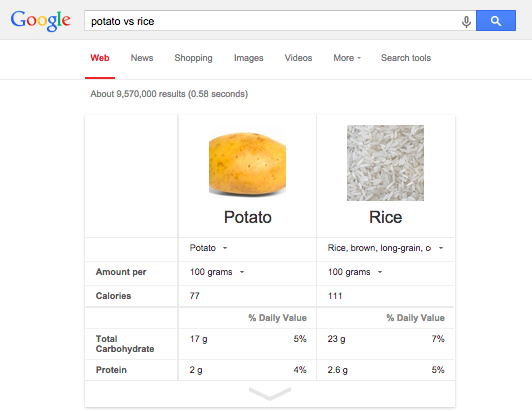This screenshot has height=411, width=532.
Task: Open the Potato type dropdown
Action: tap(208, 248)
